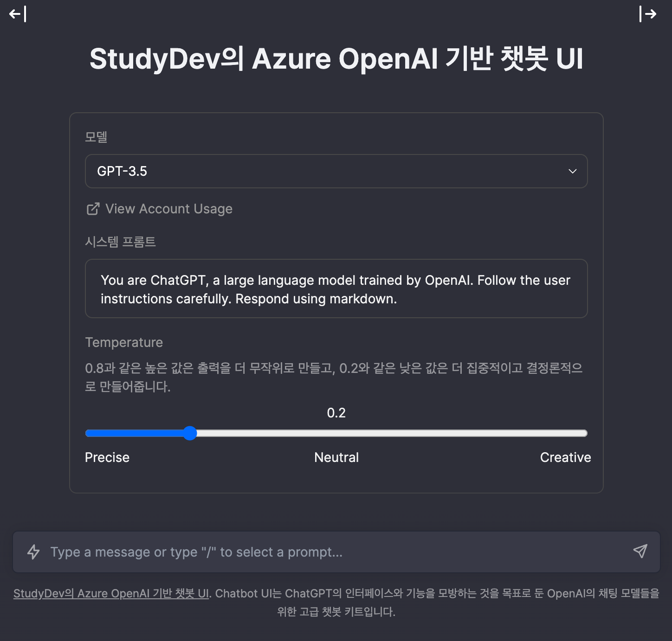Edit the system prompt text box

[x=336, y=288]
